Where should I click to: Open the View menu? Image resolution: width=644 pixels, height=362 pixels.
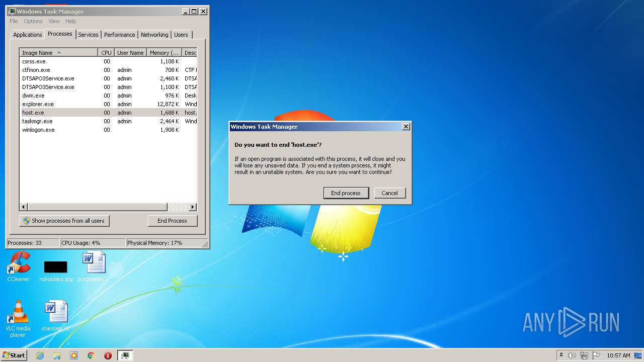(54, 21)
